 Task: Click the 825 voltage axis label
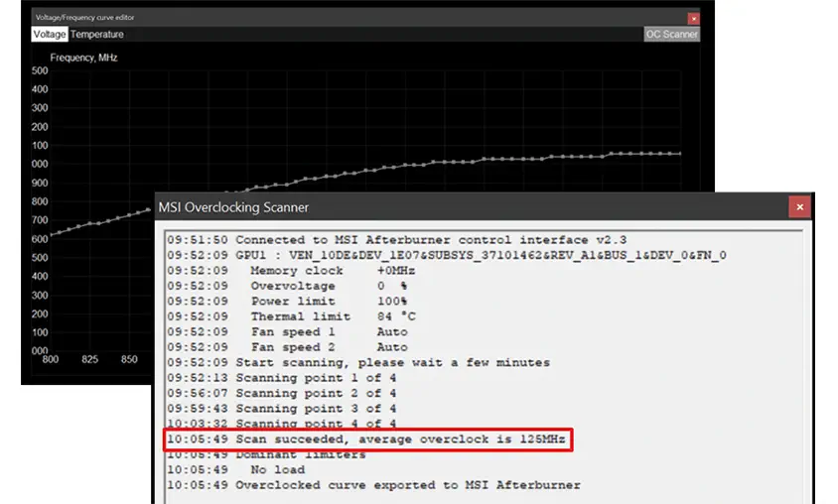click(89, 359)
